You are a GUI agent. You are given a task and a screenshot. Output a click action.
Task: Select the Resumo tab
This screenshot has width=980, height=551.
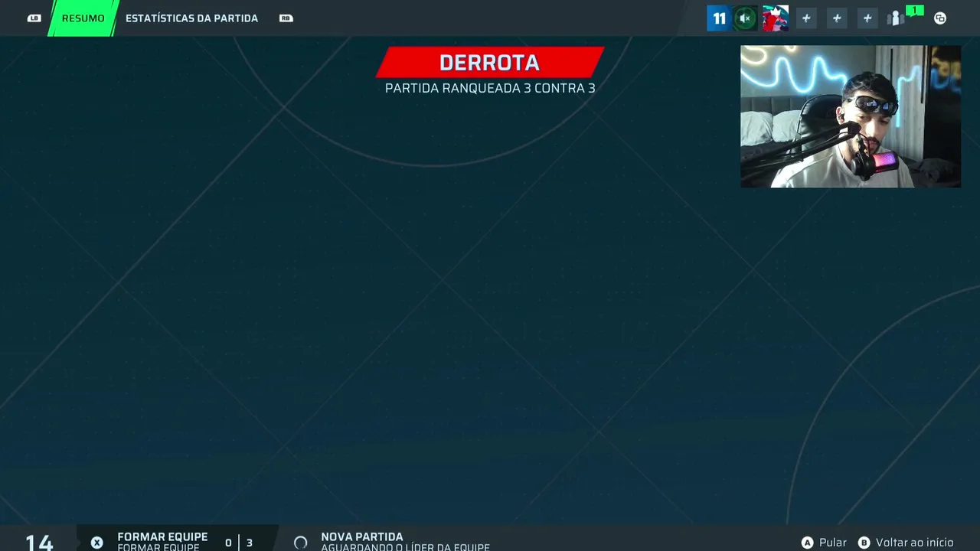coord(83,18)
